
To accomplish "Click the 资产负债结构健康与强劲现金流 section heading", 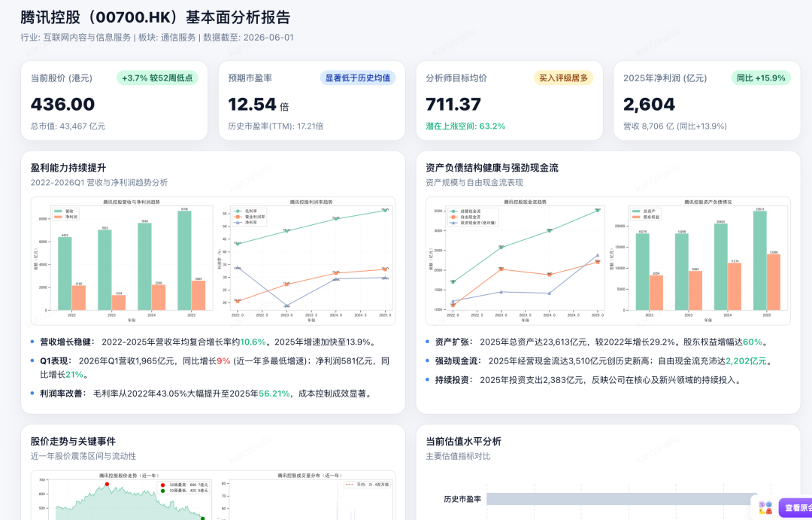I will [492, 168].
